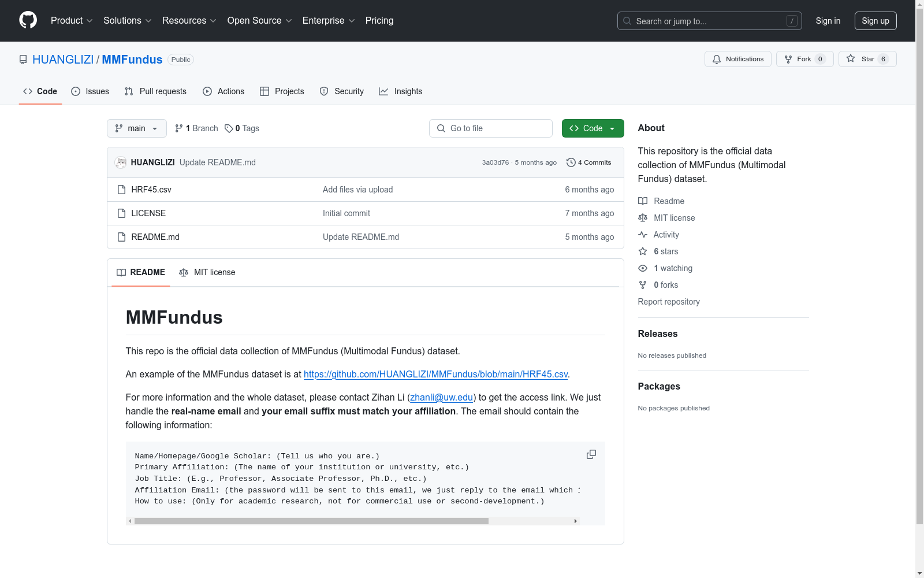
Task: Click the Sign in link
Action: click(x=828, y=21)
